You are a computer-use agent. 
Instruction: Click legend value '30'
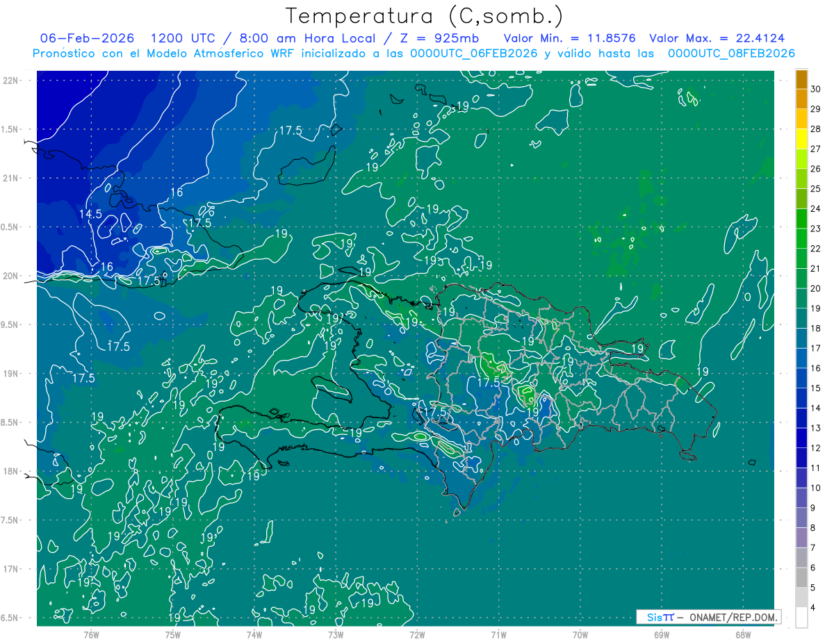pyautogui.click(x=816, y=89)
